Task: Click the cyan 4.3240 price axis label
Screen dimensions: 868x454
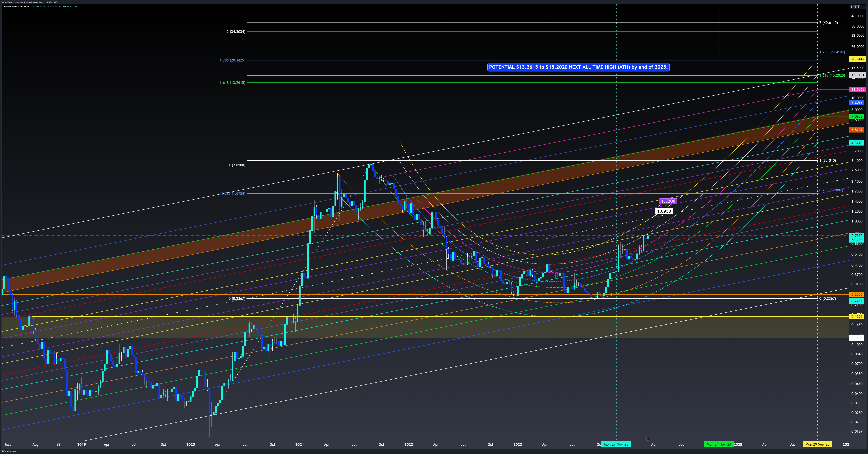Action: [857, 143]
